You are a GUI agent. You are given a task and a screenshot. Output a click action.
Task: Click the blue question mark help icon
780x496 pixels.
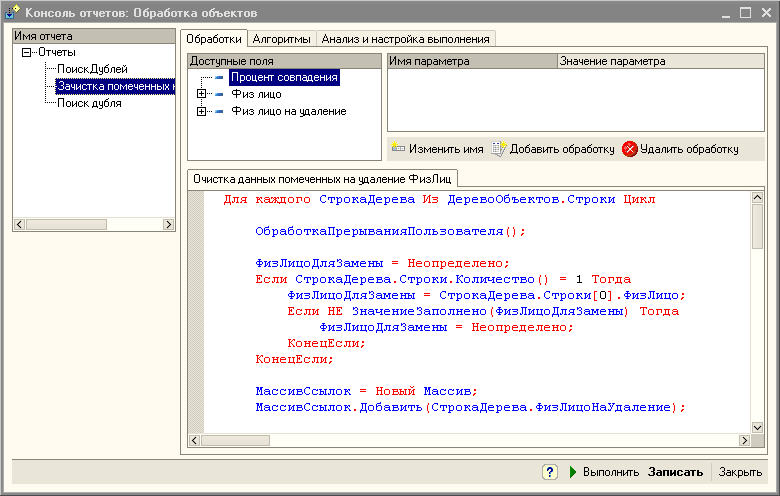[x=550, y=472]
